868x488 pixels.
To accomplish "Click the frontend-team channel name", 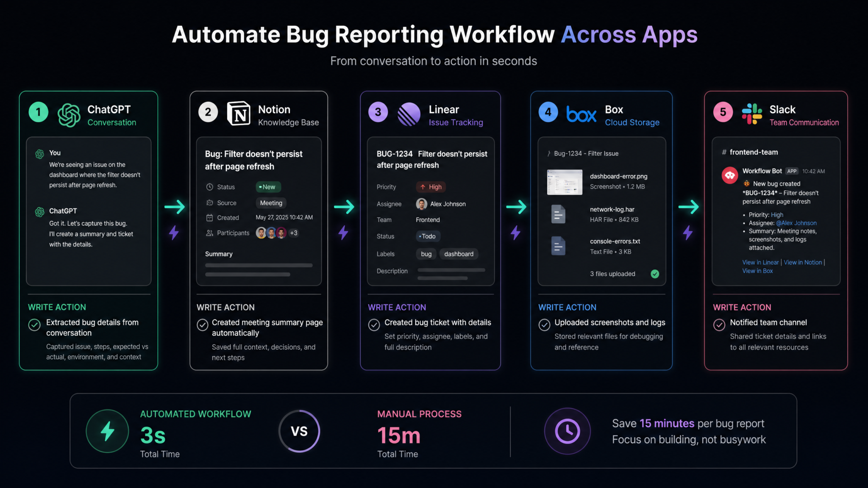I will coord(754,152).
